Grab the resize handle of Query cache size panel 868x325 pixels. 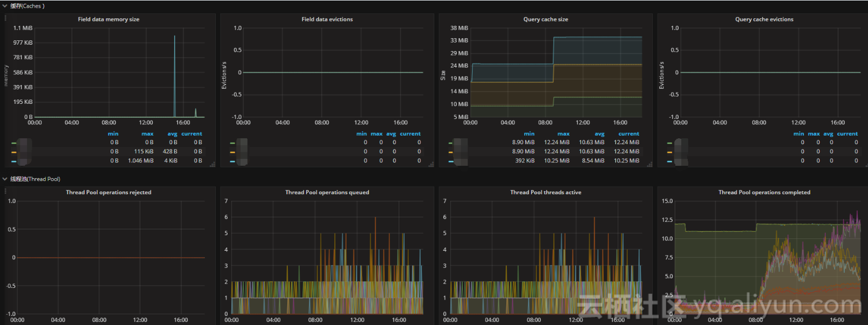coord(650,165)
